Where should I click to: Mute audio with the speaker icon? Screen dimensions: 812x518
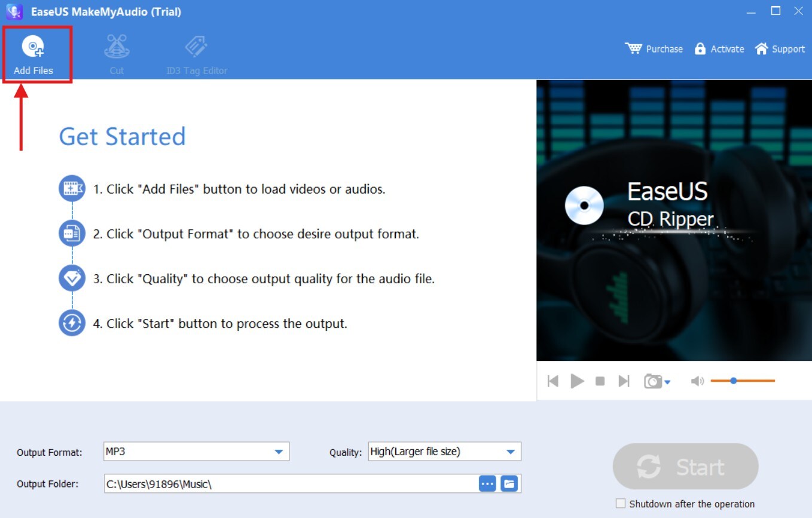697,381
